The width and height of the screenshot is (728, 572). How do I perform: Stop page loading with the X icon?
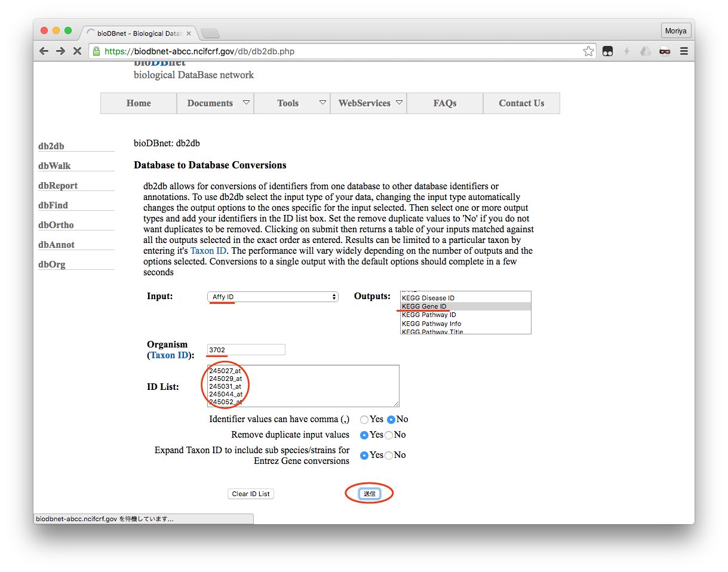click(77, 51)
